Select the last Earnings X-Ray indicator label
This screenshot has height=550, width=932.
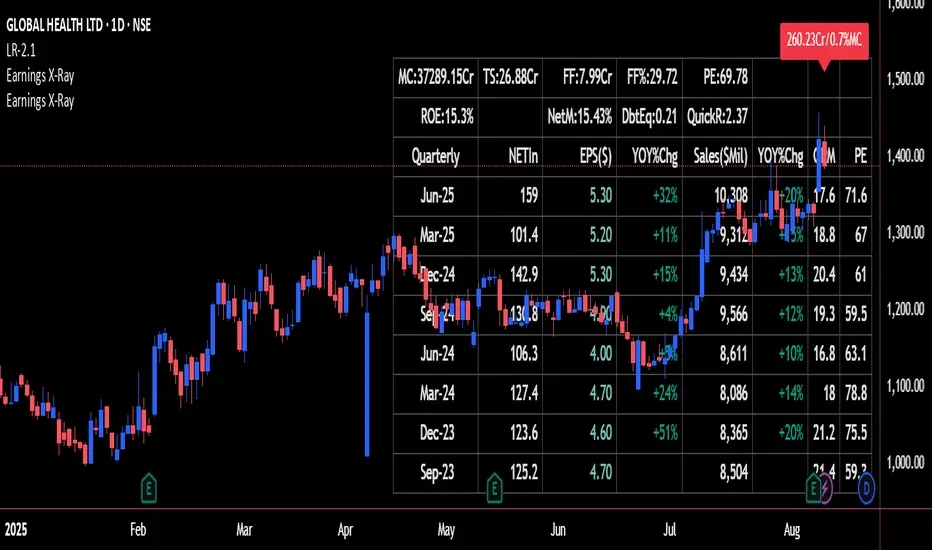tap(40, 100)
